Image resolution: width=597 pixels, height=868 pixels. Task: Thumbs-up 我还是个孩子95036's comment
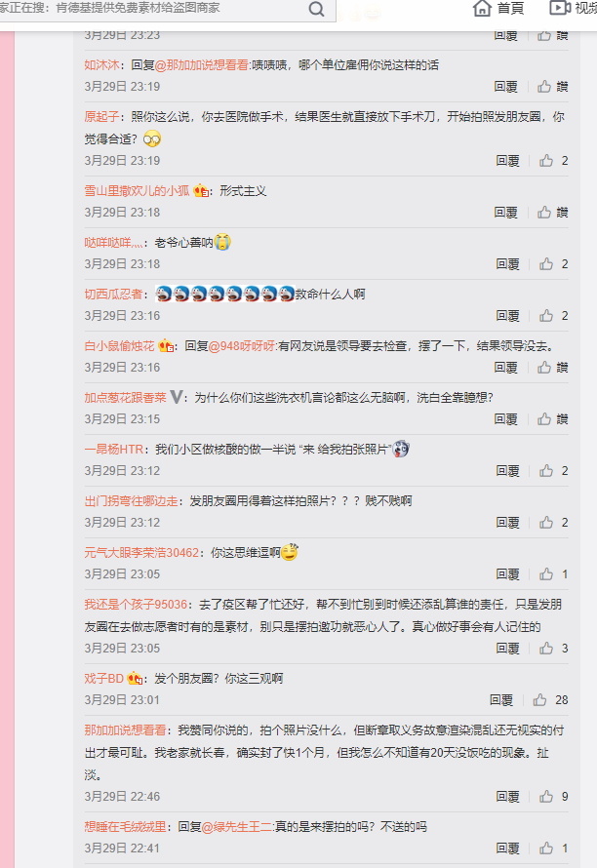pyautogui.click(x=546, y=648)
